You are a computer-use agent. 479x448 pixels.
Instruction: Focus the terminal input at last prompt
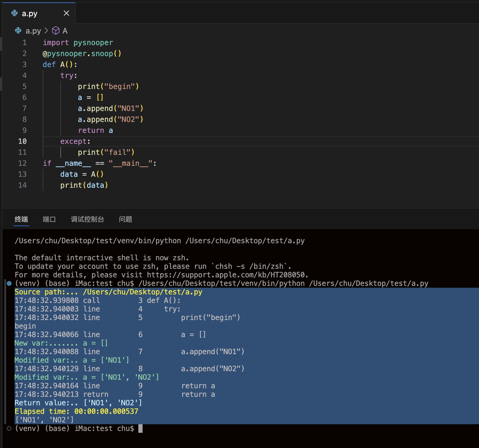point(140,428)
